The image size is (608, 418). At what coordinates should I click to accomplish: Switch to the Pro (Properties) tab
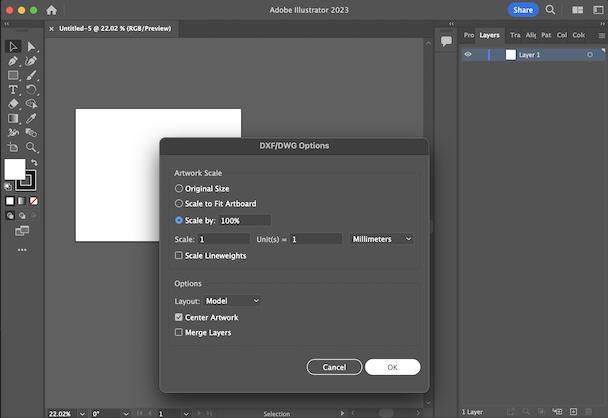pos(469,35)
